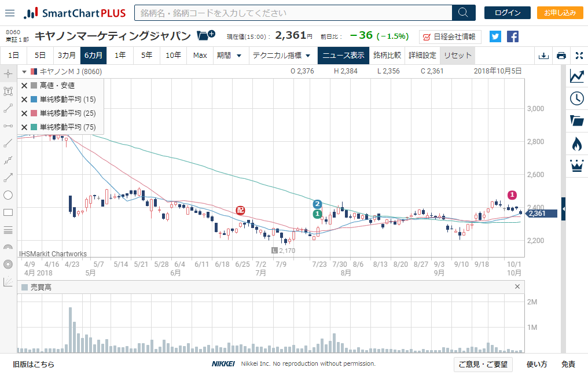Click the magenta news marker 1
This screenshot has height=375, width=588.
[x=512, y=195]
